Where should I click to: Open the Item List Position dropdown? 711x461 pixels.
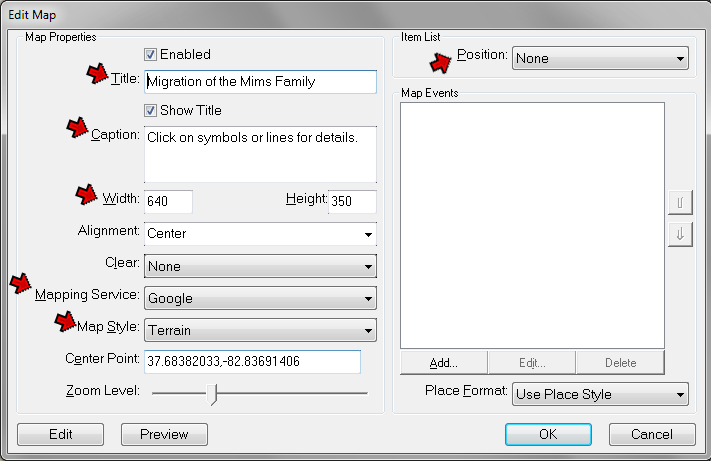(600, 58)
